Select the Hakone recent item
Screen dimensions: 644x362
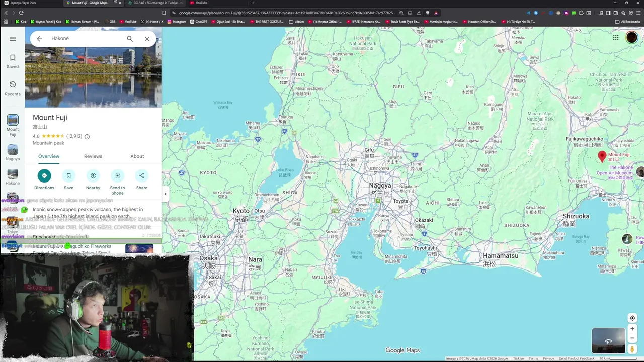(13, 177)
